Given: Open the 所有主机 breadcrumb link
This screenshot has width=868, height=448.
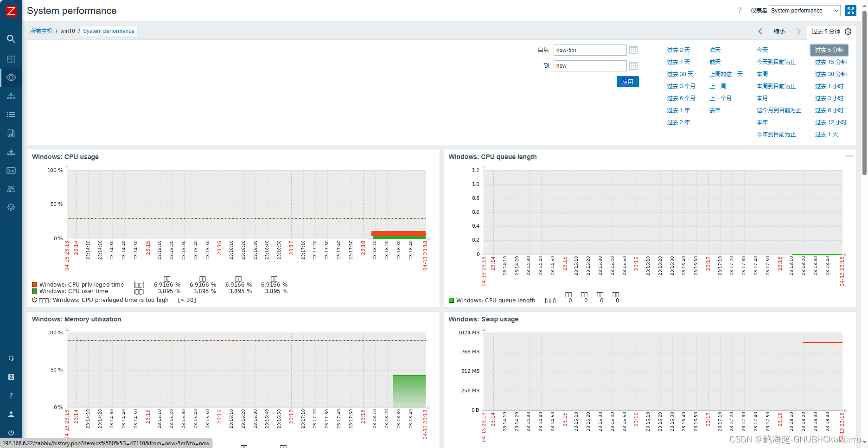Looking at the screenshot, I should pyautogui.click(x=41, y=31).
